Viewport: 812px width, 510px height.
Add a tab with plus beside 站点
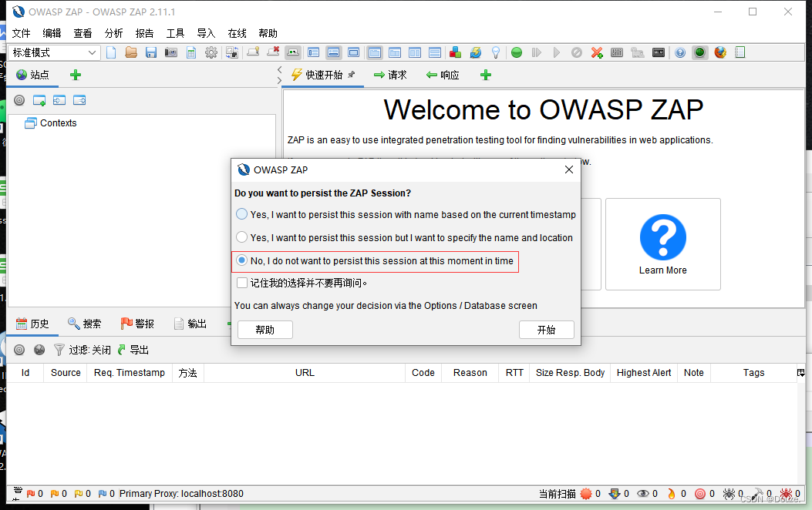pos(76,75)
